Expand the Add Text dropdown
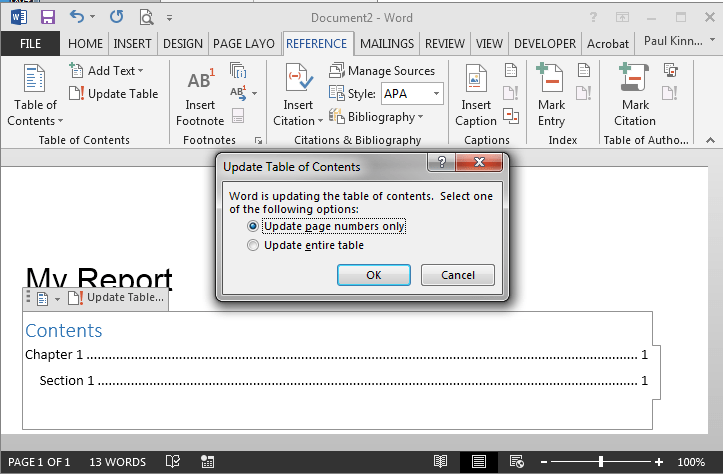This screenshot has width=723, height=474. 140,71
